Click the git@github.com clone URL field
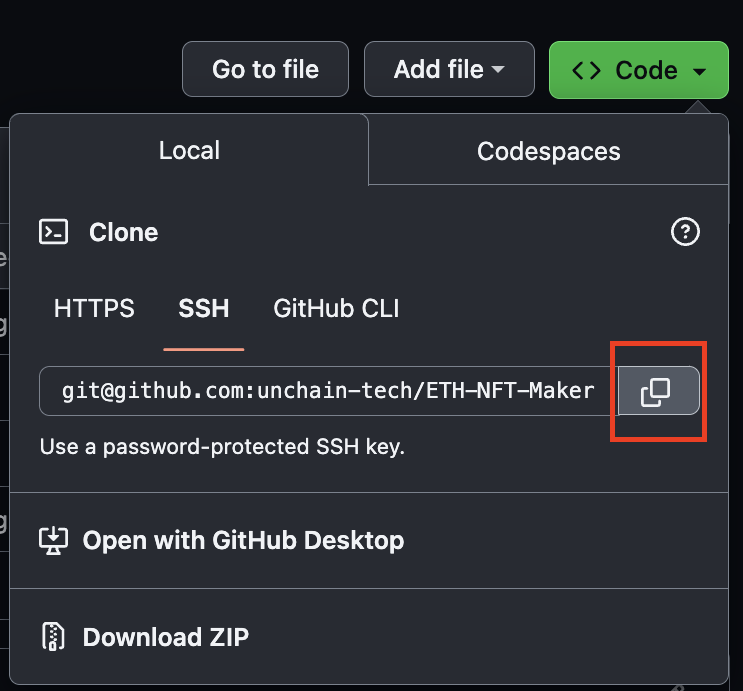This screenshot has height=691, width=743. (329, 391)
